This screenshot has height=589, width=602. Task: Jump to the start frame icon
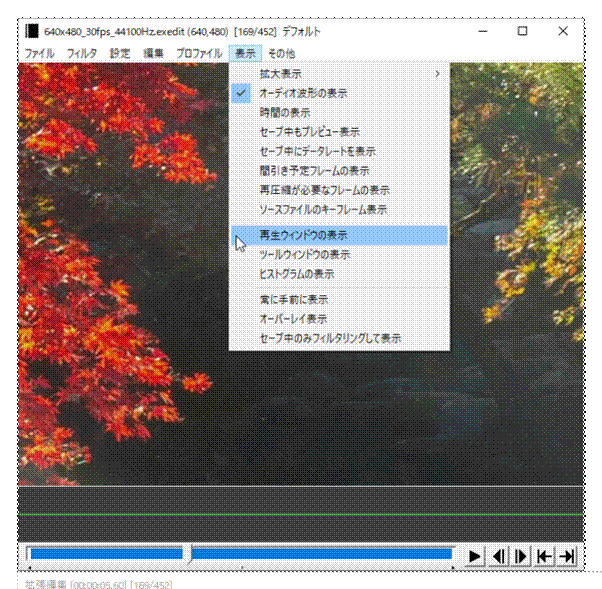click(x=544, y=555)
